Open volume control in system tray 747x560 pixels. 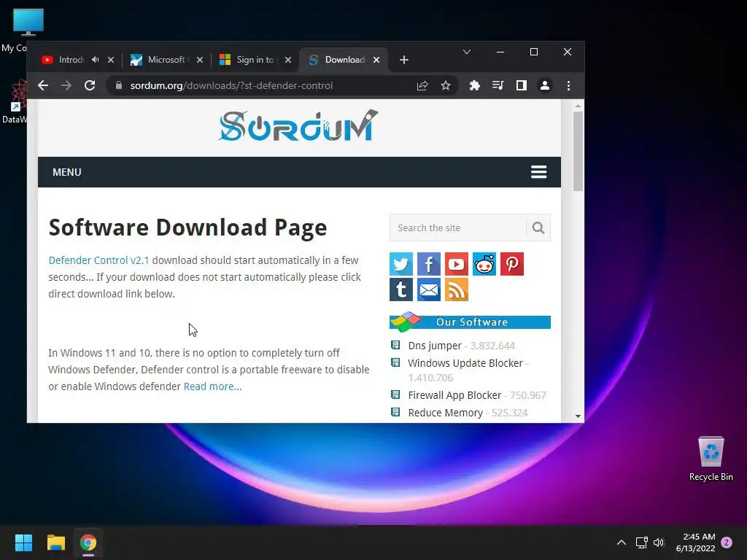point(659,542)
